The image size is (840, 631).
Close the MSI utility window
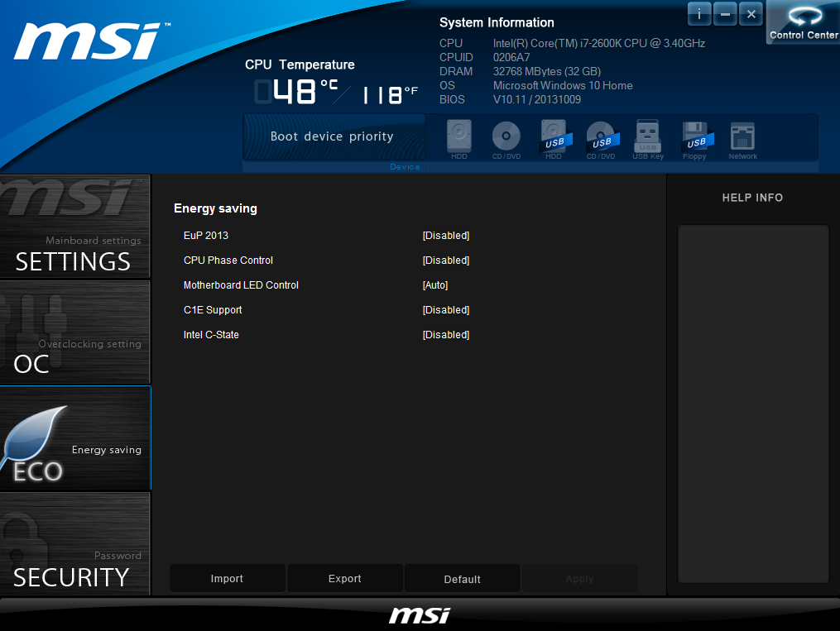click(x=751, y=14)
